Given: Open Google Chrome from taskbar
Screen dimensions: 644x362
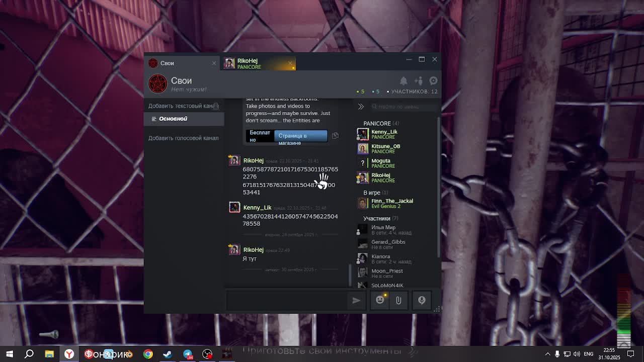Looking at the screenshot, I should (x=148, y=354).
